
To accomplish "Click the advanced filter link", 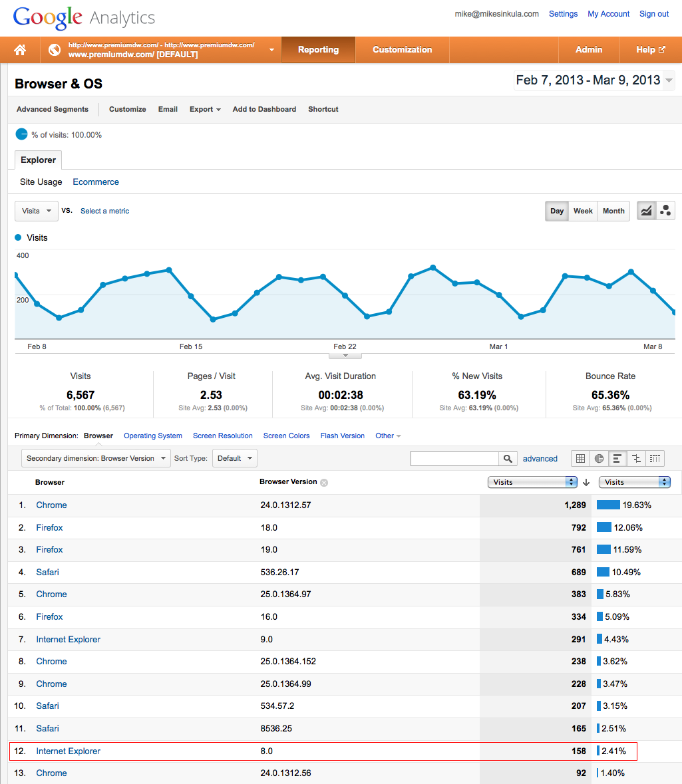I will pyautogui.click(x=540, y=459).
